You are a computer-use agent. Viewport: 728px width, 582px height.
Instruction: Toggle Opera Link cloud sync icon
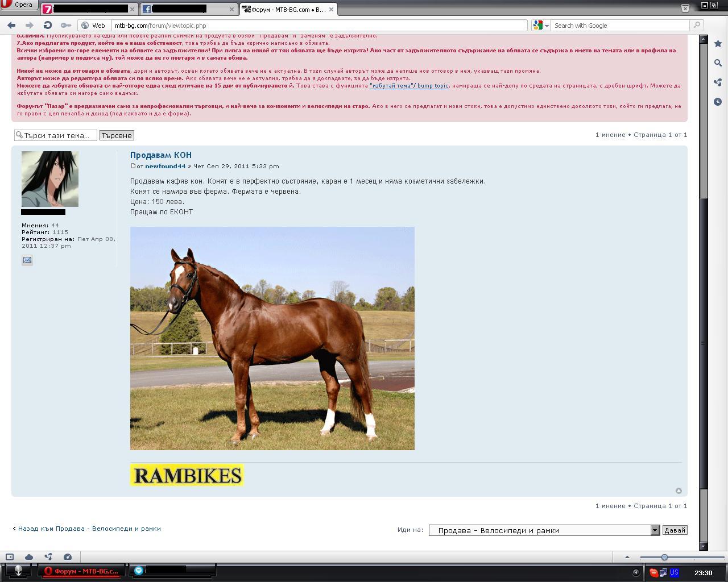pyautogui.click(x=29, y=557)
